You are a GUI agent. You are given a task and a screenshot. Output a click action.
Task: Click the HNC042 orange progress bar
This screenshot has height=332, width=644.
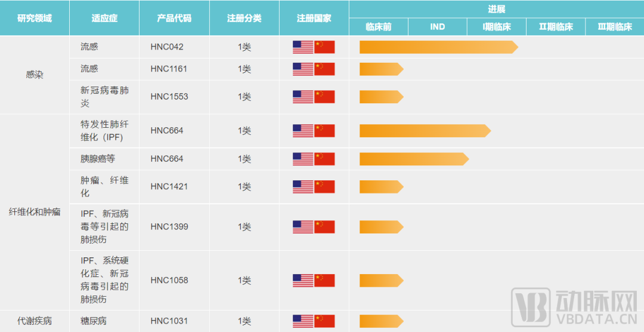438,47
